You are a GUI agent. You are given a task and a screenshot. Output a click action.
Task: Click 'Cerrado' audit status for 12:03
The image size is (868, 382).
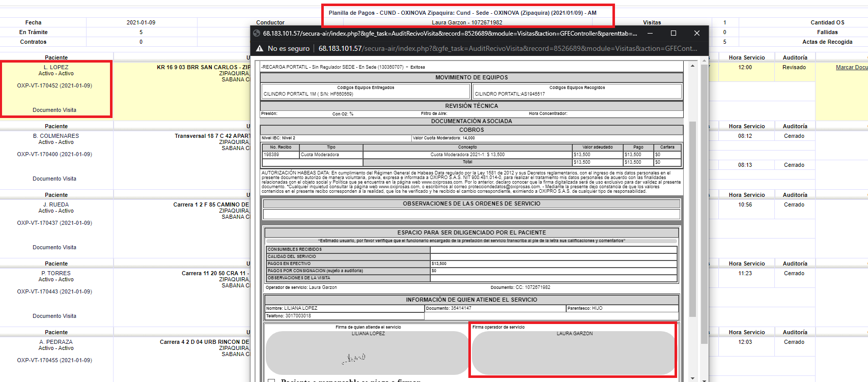(794, 342)
